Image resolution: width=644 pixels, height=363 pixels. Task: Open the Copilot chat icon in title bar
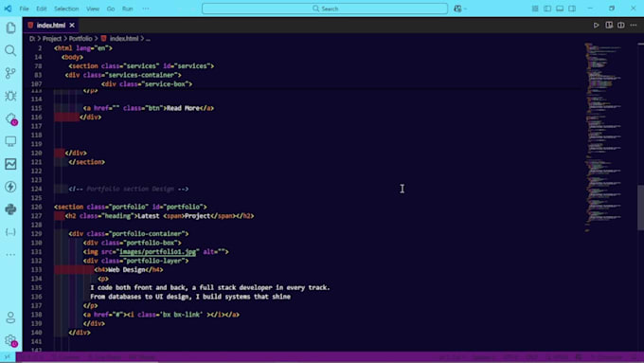(457, 9)
